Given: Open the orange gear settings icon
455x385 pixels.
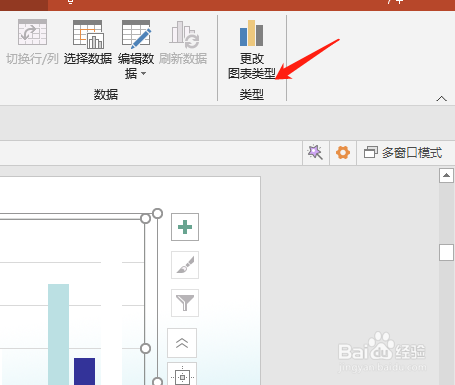Looking at the screenshot, I should (343, 153).
